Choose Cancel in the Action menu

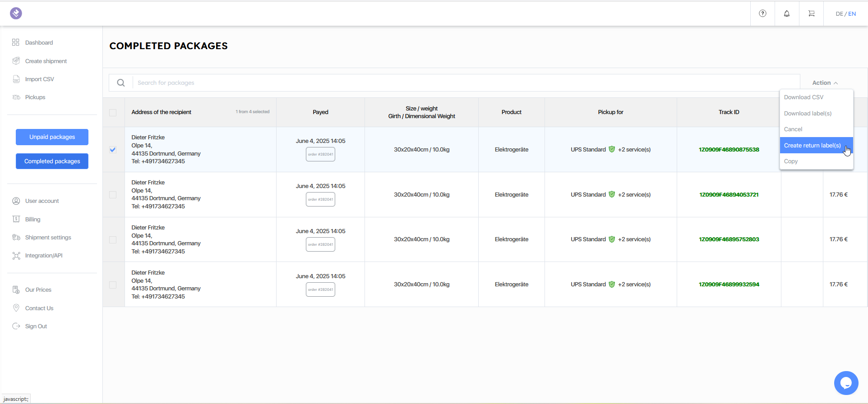pyautogui.click(x=817, y=129)
